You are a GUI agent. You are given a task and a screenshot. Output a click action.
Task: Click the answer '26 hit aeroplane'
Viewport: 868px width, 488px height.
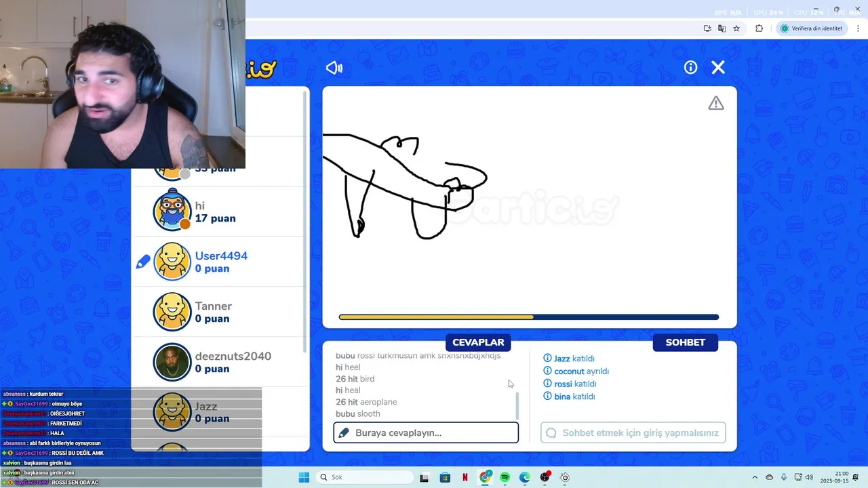(x=366, y=402)
